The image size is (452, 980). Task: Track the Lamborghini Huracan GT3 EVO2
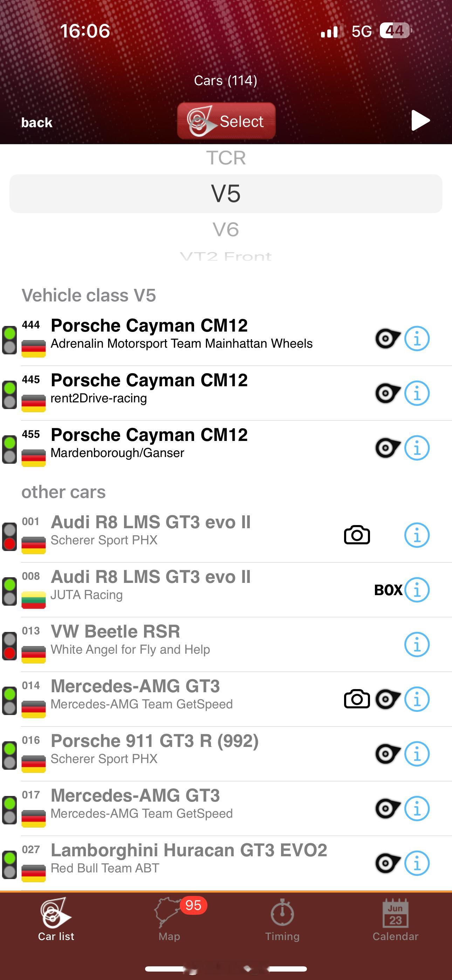387,863
